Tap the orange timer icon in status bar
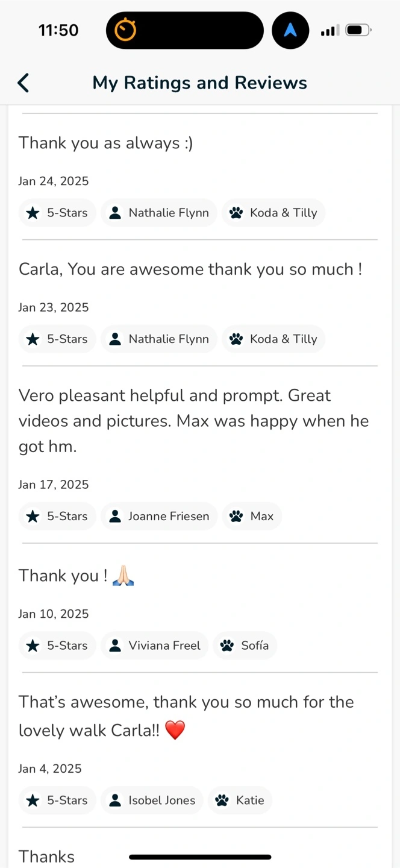 point(126,30)
